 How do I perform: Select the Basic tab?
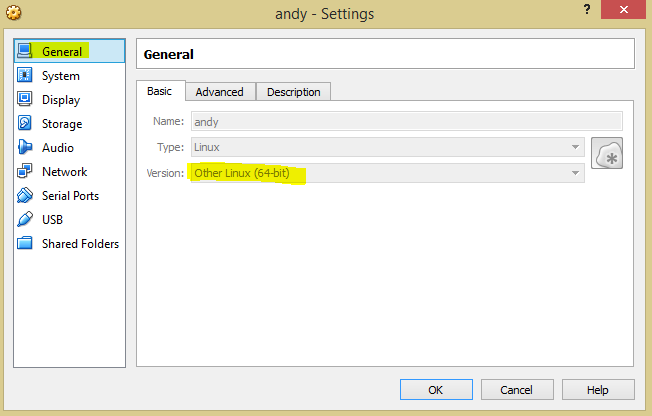[161, 91]
